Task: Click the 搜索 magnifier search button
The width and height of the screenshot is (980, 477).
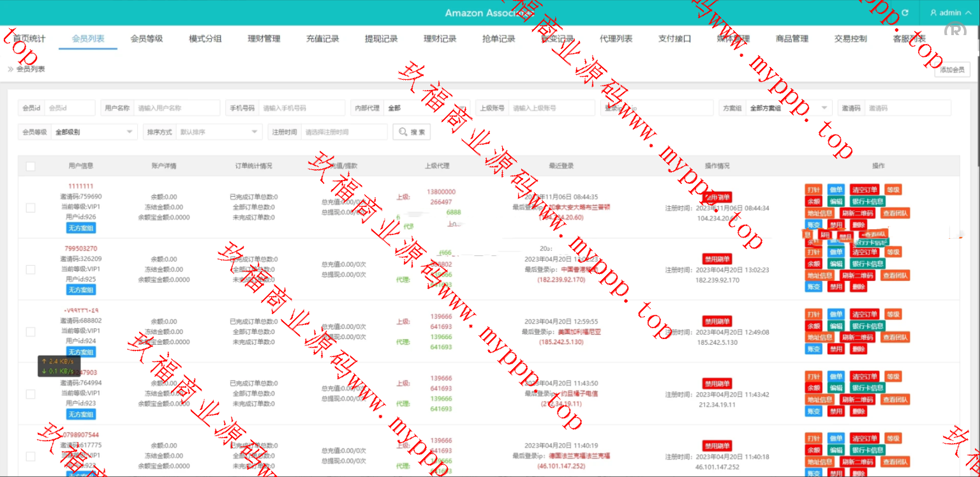Action: click(411, 132)
